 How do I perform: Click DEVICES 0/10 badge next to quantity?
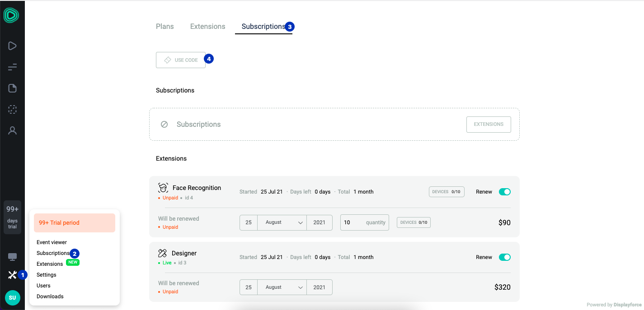(414, 222)
